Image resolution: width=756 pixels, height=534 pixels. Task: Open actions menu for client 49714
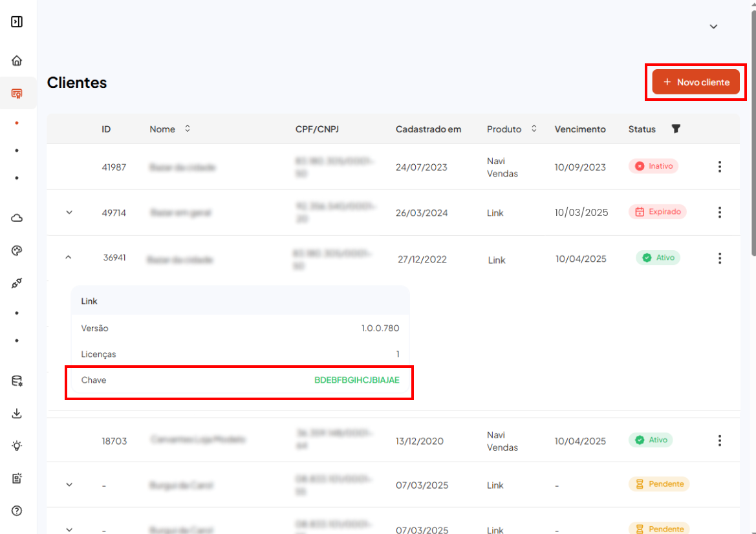(x=720, y=212)
